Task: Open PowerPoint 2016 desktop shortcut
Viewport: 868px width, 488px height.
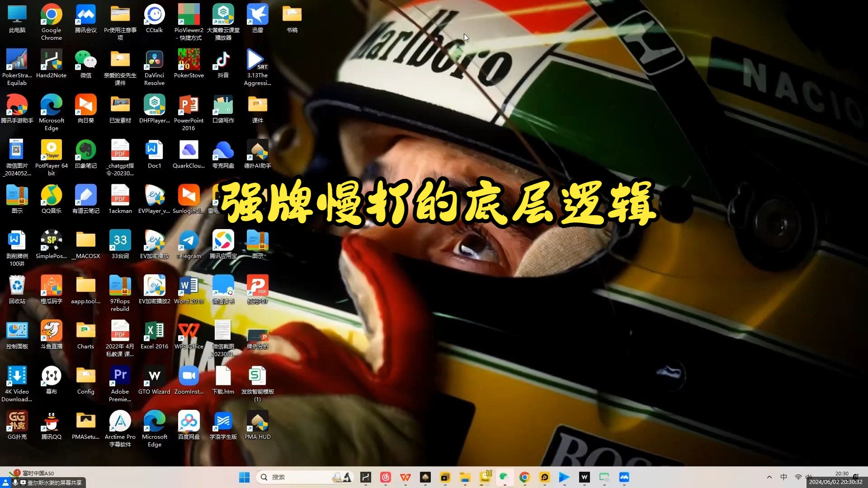Action: point(189,113)
